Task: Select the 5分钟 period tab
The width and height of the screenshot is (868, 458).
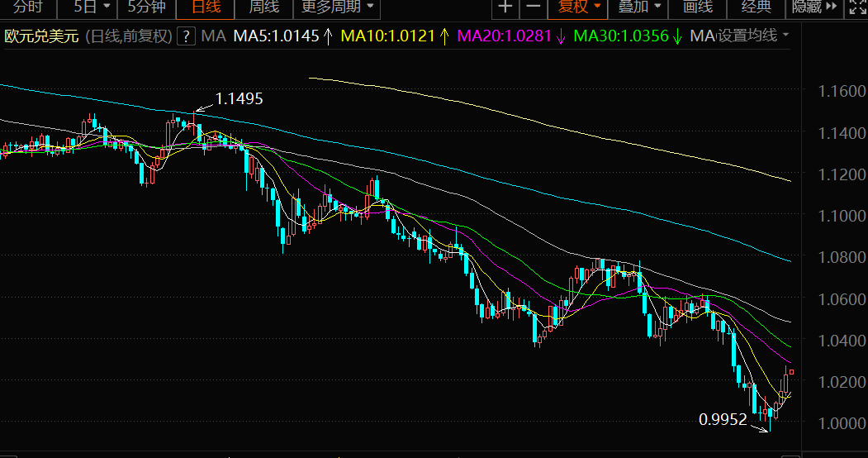Action: [x=146, y=7]
